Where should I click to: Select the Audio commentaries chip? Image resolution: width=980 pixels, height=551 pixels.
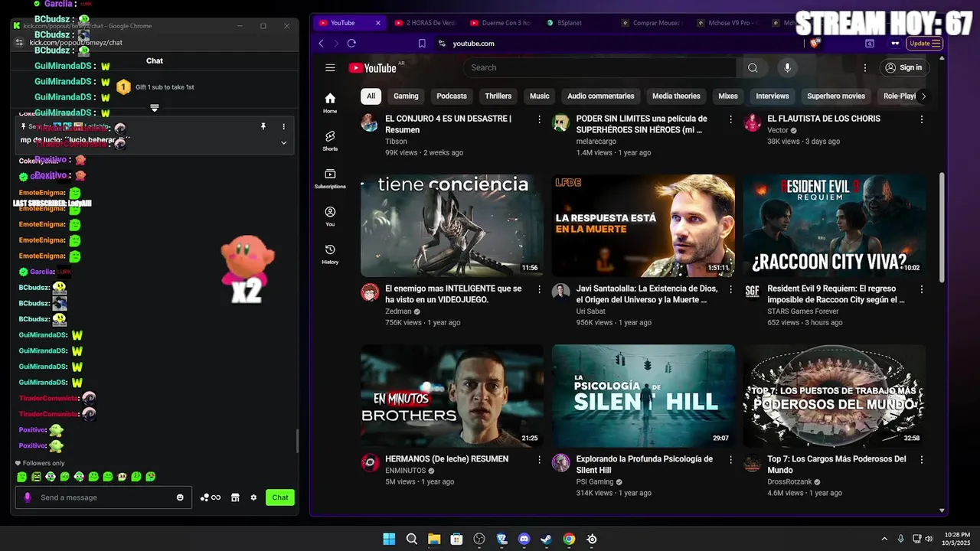tap(601, 96)
